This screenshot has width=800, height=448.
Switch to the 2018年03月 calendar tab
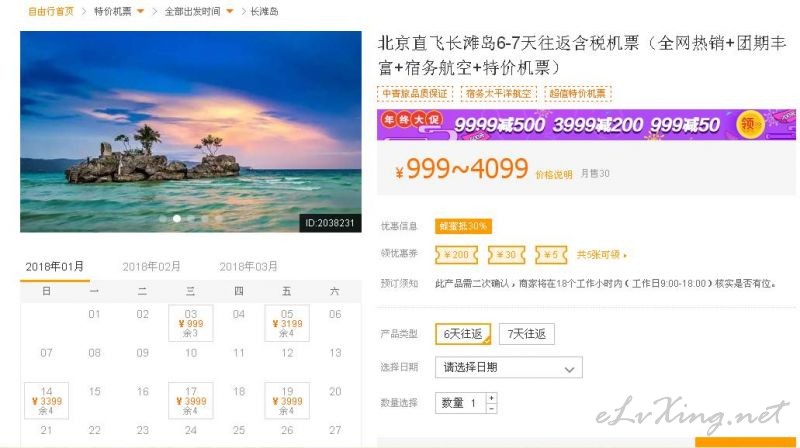pyautogui.click(x=248, y=266)
